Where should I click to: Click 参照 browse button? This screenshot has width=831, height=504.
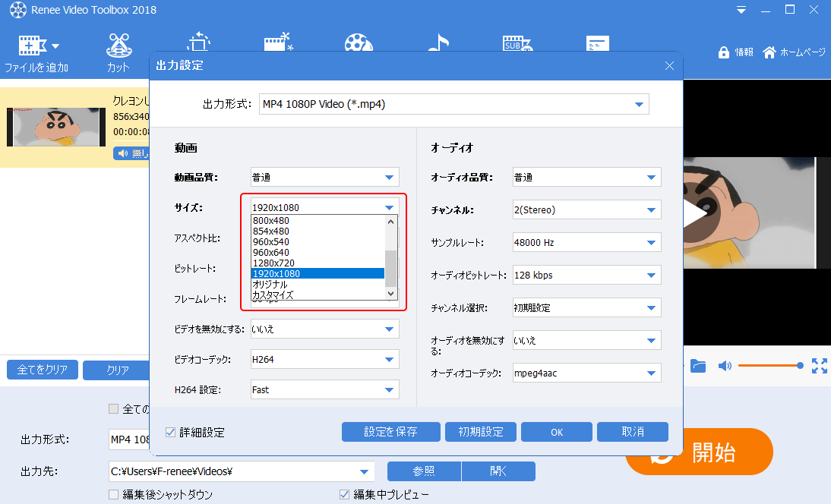[424, 471]
